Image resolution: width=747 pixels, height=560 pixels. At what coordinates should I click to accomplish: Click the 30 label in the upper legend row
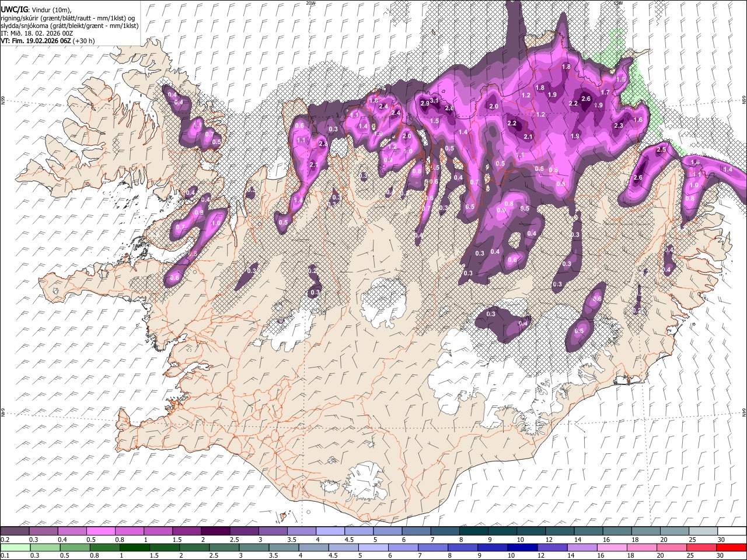pyautogui.click(x=720, y=540)
